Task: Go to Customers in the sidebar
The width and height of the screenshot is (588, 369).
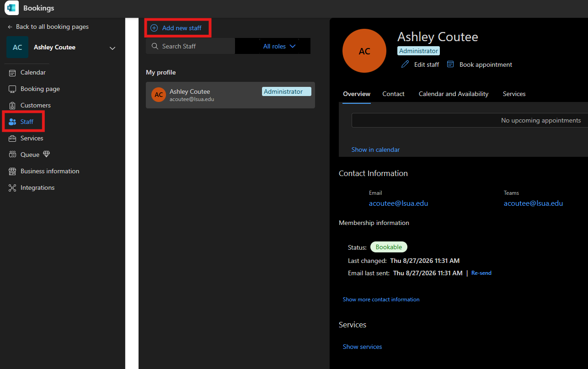Action: [36, 105]
